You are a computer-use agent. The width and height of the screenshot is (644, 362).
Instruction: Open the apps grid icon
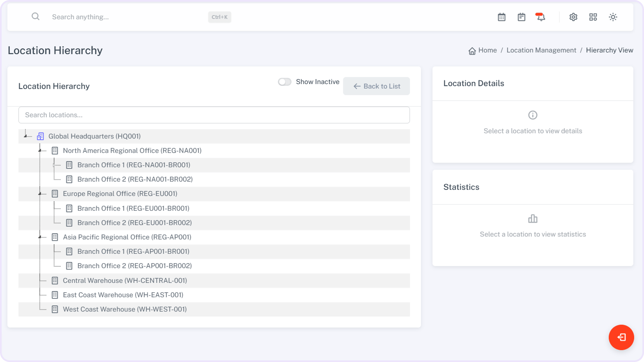593,17
